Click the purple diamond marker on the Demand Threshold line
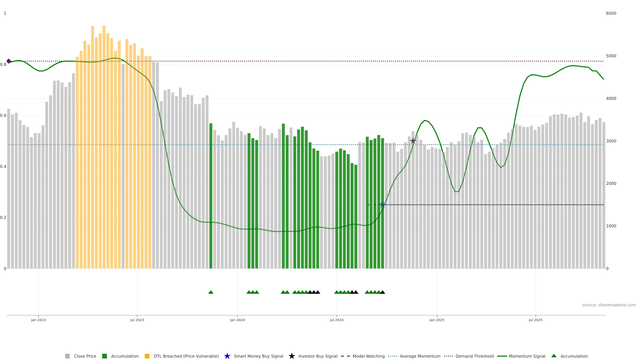The height and width of the screenshot is (362, 644). (9, 61)
